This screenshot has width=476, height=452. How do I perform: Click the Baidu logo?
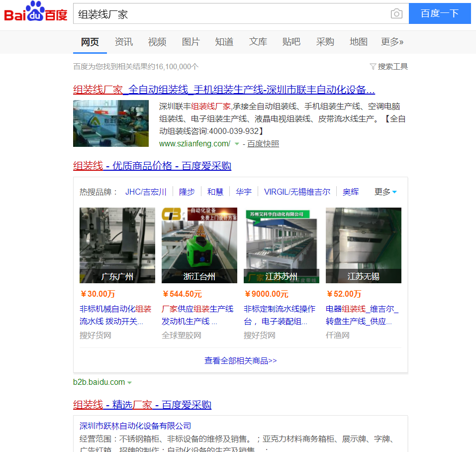click(35, 12)
